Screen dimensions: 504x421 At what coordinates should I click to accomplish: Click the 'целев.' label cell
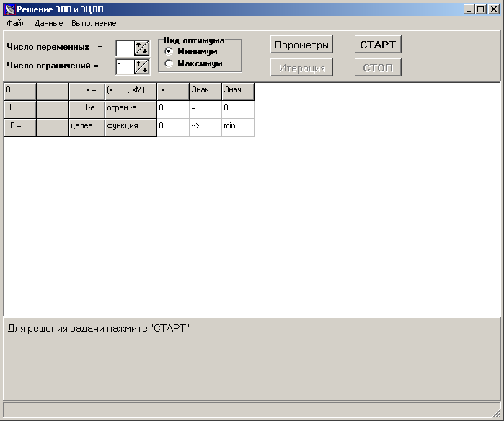click(87, 128)
